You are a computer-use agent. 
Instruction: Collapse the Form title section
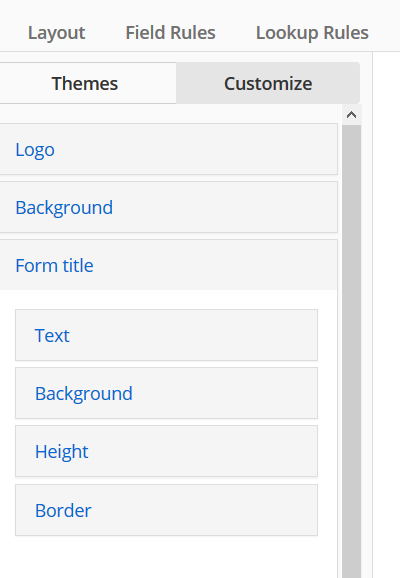(168, 265)
